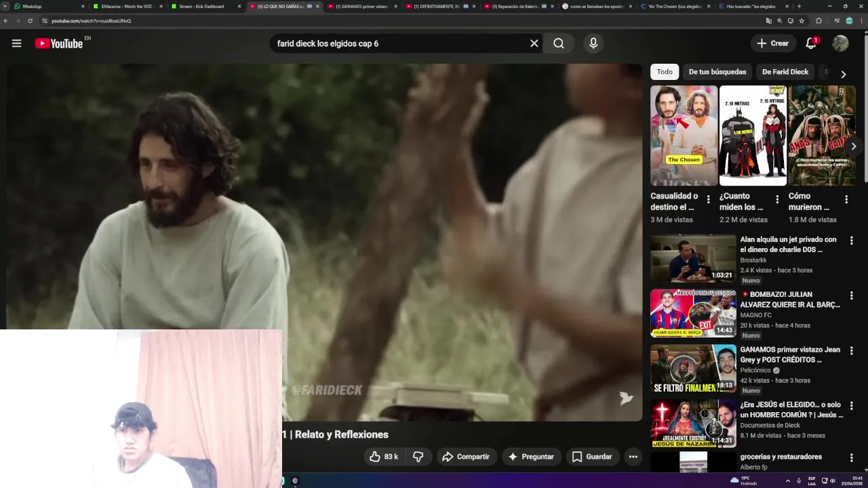Open the weather widget 15°C Nublado
Screen dimensions: 868x488
pos(744,481)
